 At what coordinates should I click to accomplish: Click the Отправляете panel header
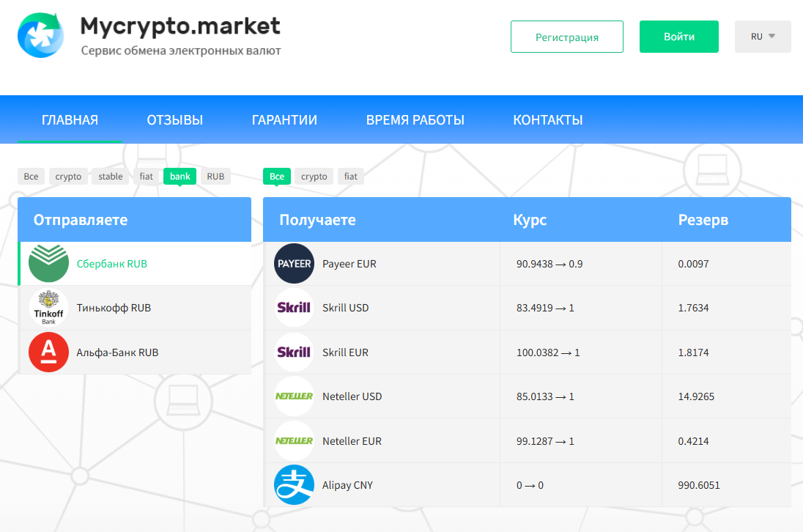click(135, 220)
